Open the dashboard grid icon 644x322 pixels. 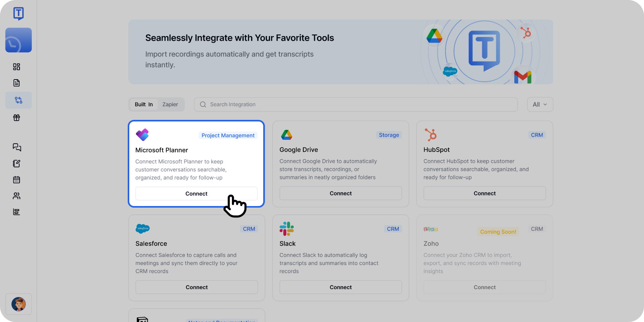16,67
